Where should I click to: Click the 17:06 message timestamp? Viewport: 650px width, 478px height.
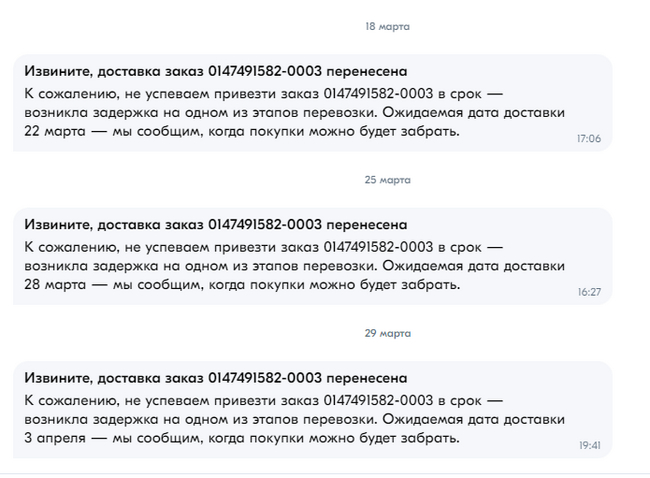[588, 139]
